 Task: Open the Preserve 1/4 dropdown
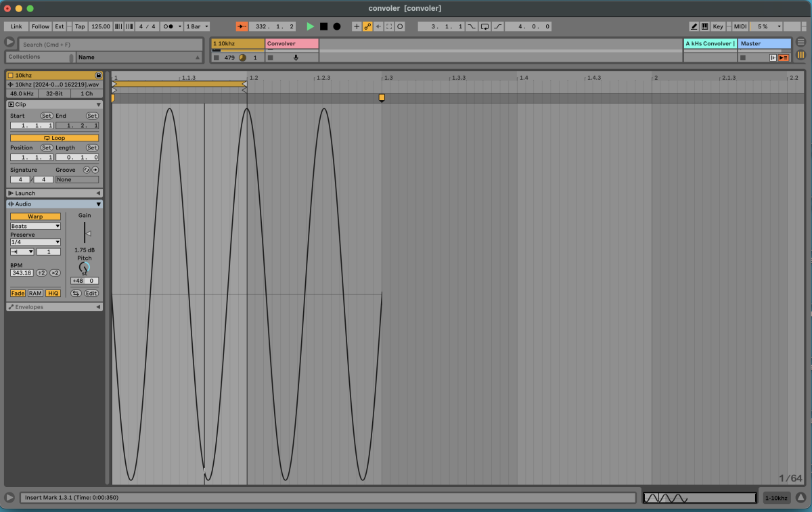35,241
